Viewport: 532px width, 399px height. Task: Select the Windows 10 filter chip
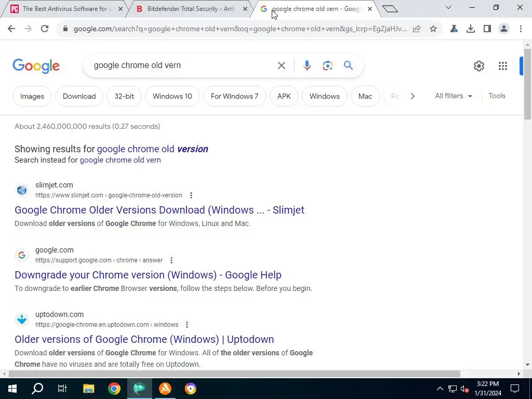[x=172, y=96]
